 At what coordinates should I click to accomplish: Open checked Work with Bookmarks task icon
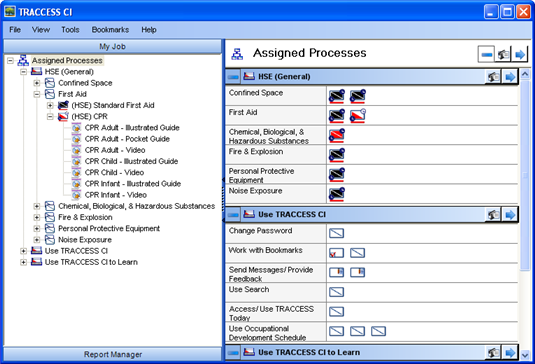[336, 253]
